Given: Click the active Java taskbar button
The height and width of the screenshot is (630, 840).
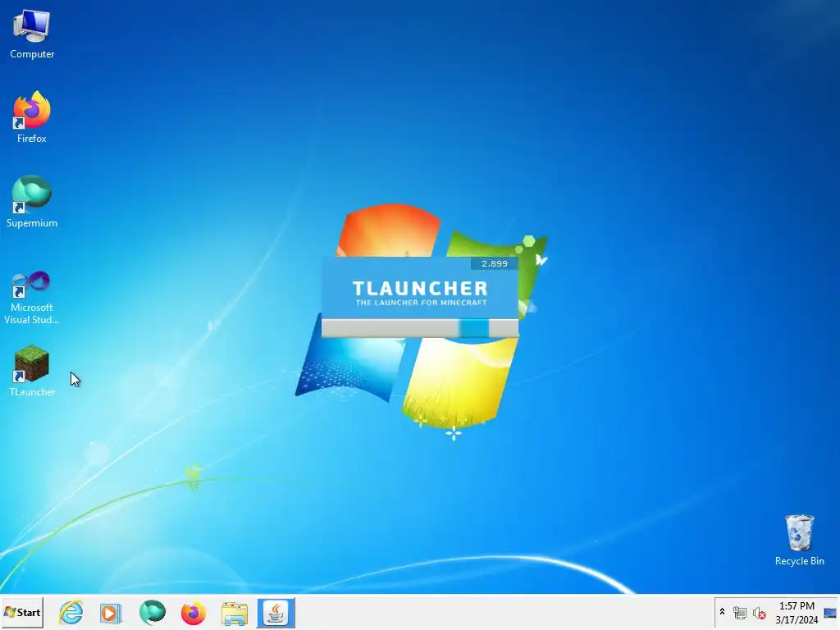Looking at the screenshot, I should (276, 612).
